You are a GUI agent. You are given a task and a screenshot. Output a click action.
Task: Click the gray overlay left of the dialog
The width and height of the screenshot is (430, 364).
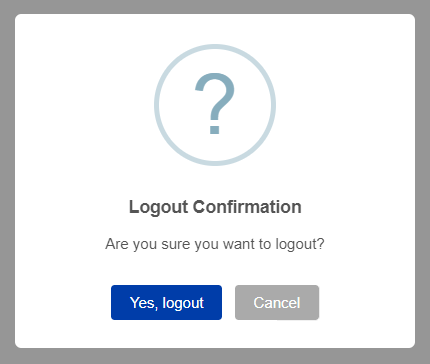click(x=7, y=182)
